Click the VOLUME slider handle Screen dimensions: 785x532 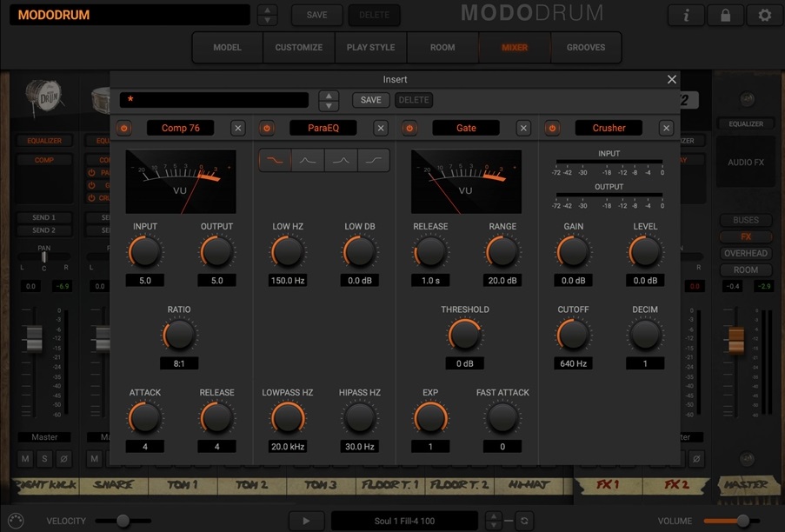(743, 521)
